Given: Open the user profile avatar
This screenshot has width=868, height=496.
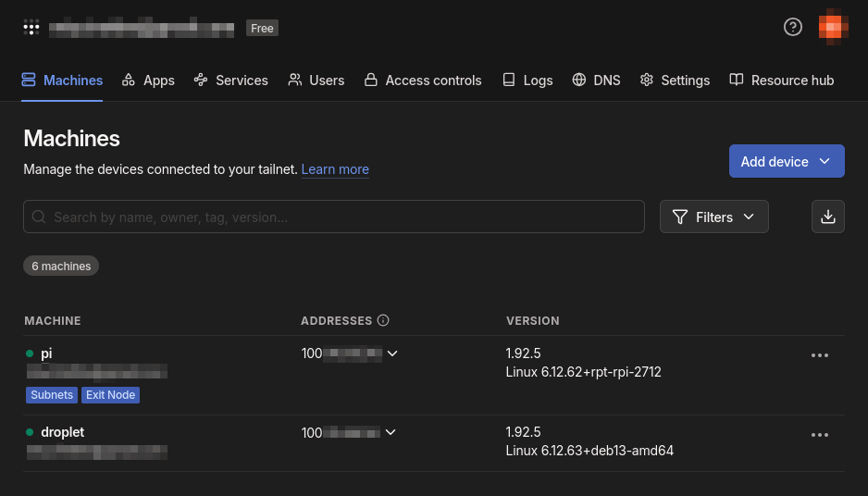Looking at the screenshot, I should [833, 27].
